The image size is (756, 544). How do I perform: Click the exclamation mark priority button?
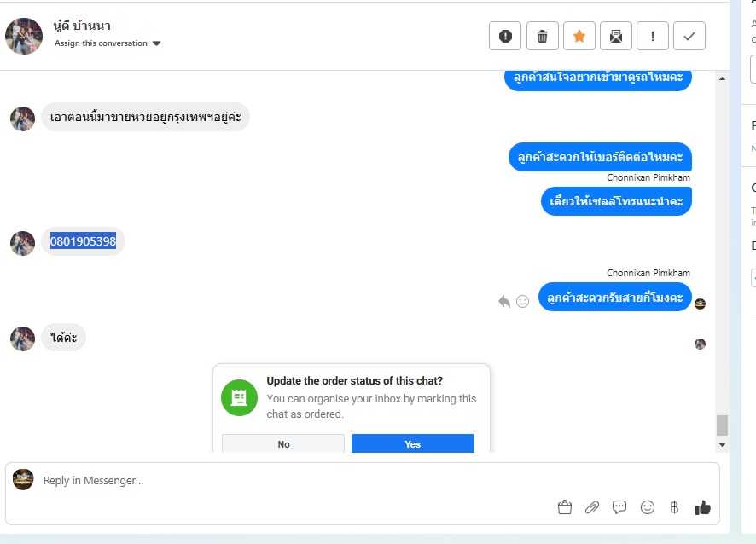pyautogui.click(x=653, y=36)
